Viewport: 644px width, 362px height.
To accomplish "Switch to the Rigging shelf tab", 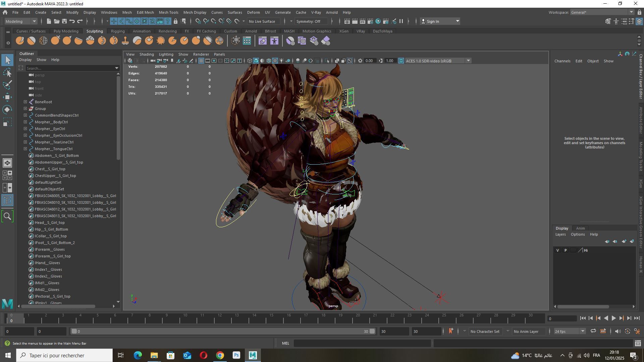I will click(x=118, y=31).
